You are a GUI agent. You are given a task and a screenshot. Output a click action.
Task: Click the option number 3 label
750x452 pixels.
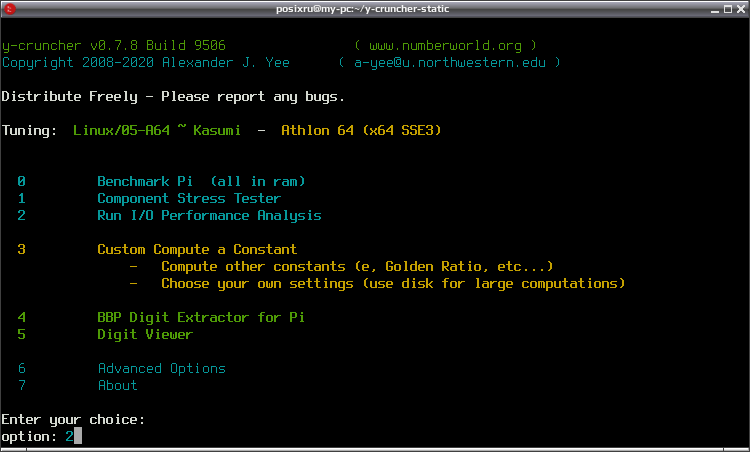point(21,250)
